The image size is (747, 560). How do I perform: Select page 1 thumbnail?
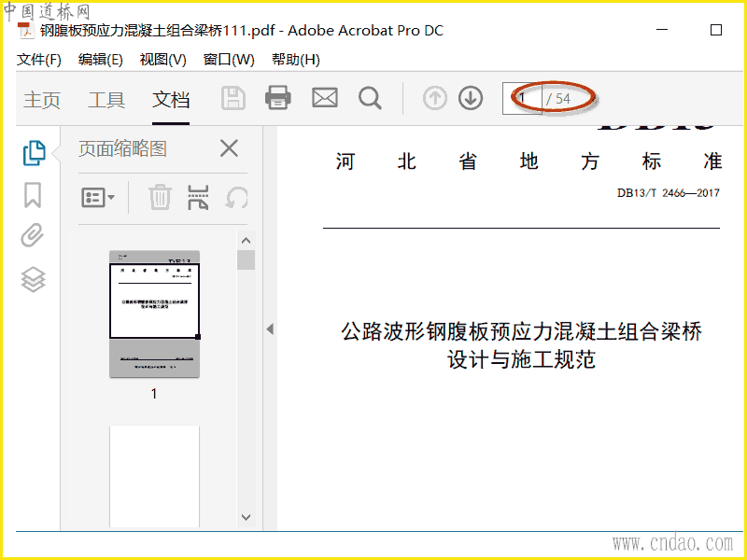point(154,314)
